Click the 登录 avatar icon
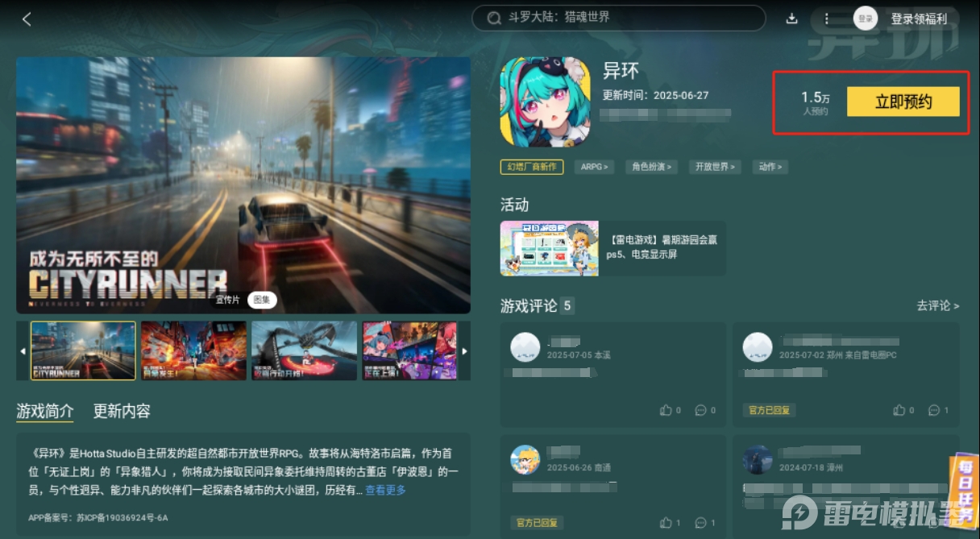This screenshot has width=980, height=539. click(865, 19)
